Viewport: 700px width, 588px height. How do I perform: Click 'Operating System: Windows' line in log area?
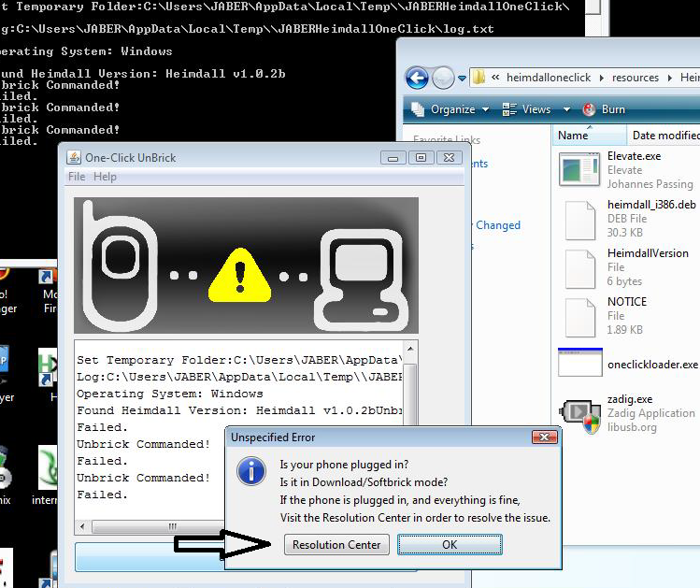170,394
